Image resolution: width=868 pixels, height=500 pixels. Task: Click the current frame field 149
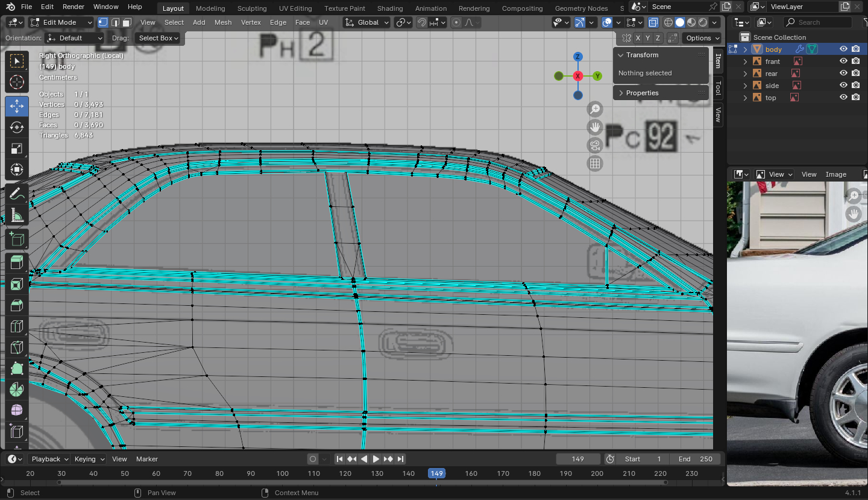[577, 459]
